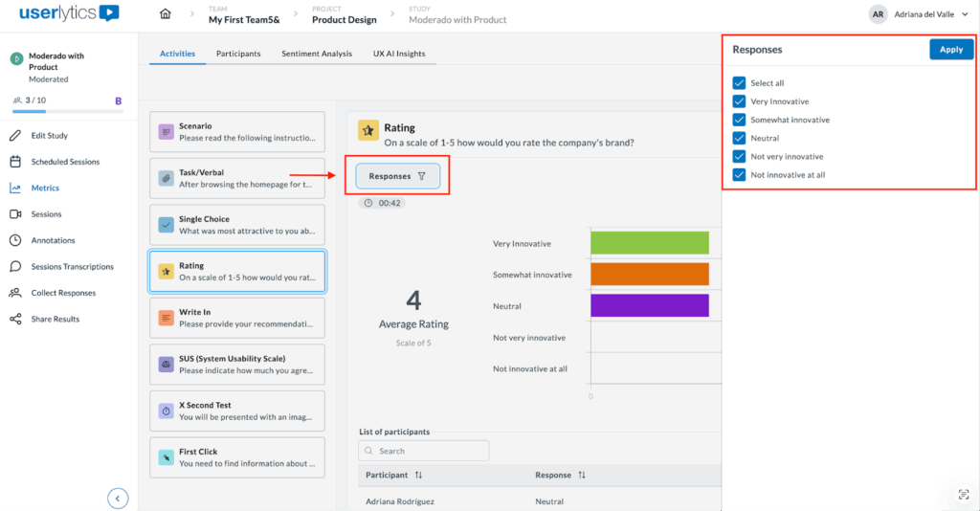Click the Scenario activity purple icon
The height and width of the screenshot is (511, 980).
tap(166, 132)
